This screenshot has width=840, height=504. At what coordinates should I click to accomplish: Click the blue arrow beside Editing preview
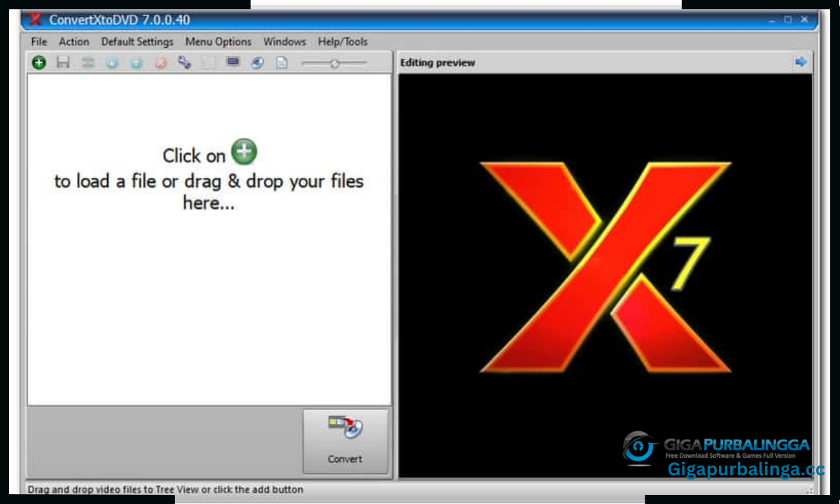click(801, 62)
